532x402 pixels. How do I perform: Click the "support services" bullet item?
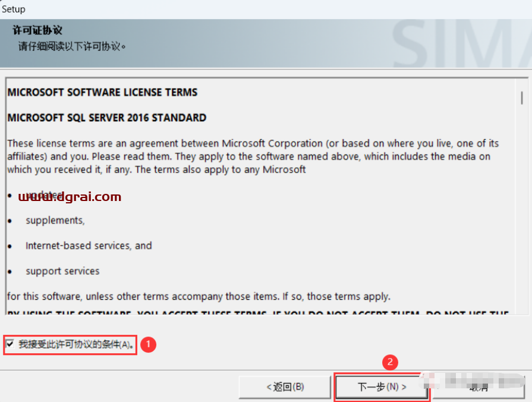pyautogui.click(x=62, y=271)
